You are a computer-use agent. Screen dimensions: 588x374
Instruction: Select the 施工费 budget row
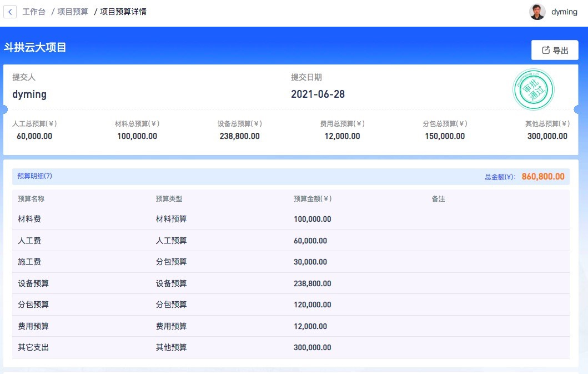[x=29, y=262]
